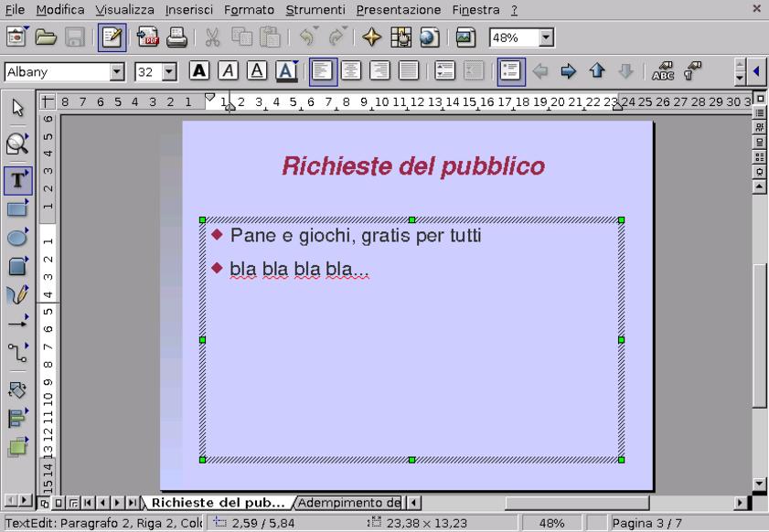Enable center text alignment
The width and height of the screenshot is (769, 532).
click(350, 71)
